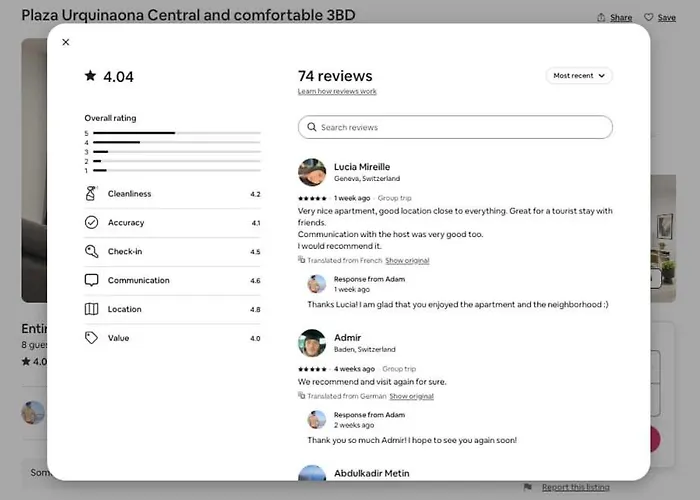Click the Location map icon
Image resolution: width=700 pixels, height=500 pixels.
coord(92,309)
